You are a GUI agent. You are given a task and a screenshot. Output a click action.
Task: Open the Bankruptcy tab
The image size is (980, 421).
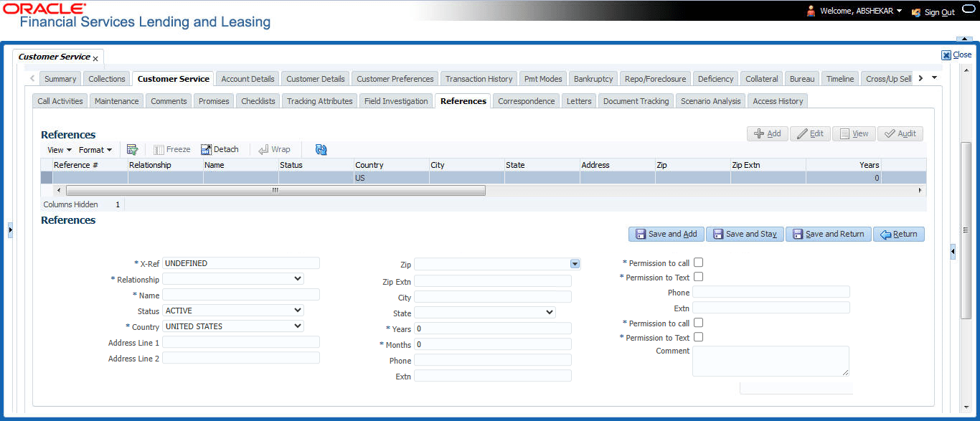(593, 79)
